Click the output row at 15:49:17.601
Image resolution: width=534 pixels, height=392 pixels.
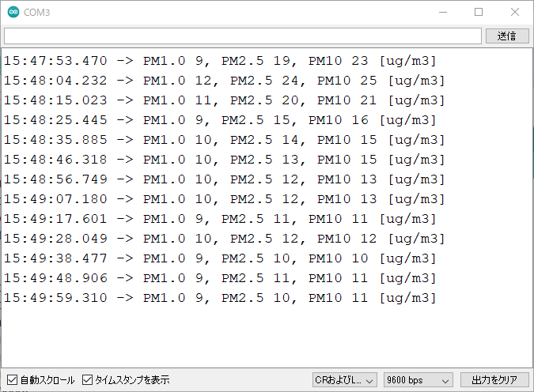[220, 219]
